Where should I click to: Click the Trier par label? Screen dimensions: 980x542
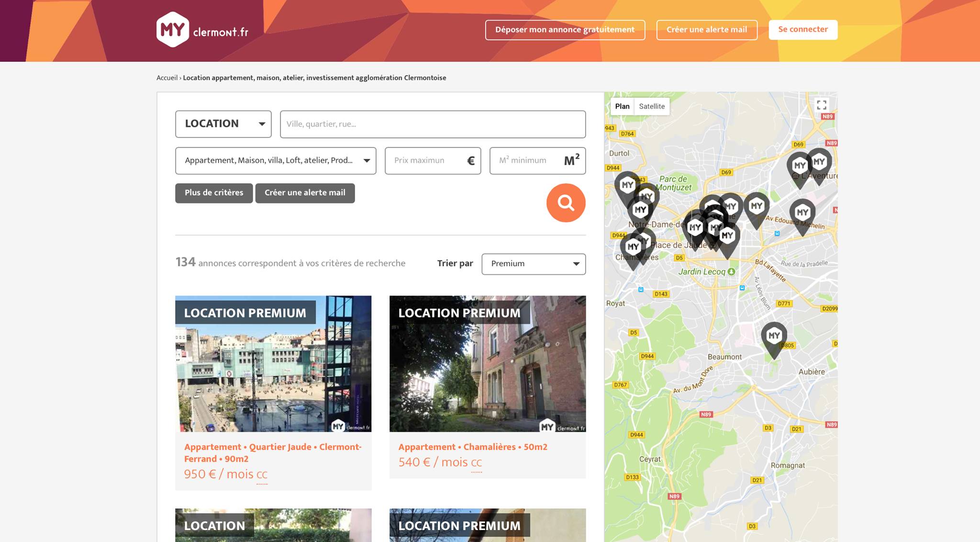click(x=455, y=263)
